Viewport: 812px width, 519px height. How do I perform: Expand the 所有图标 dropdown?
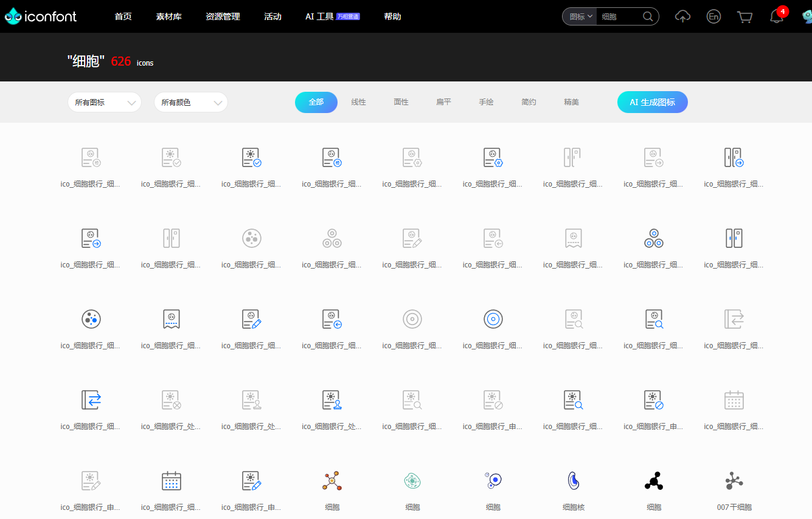click(x=105, y=102)
